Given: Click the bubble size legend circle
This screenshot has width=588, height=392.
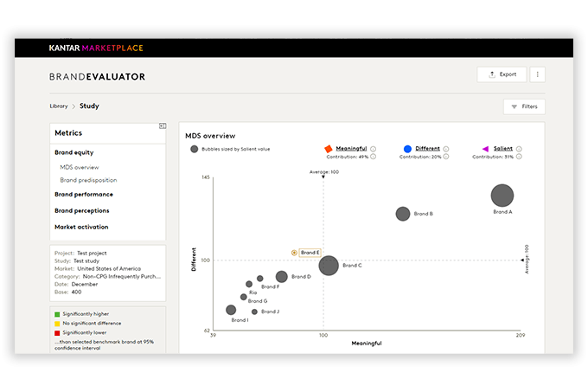Looking at the screenshot, I should [x=195, y=149].
